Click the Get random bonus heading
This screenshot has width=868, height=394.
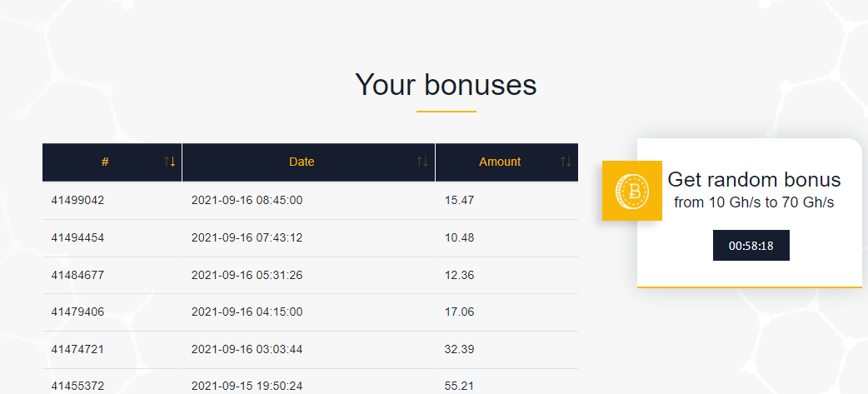(x=754, y=179)
